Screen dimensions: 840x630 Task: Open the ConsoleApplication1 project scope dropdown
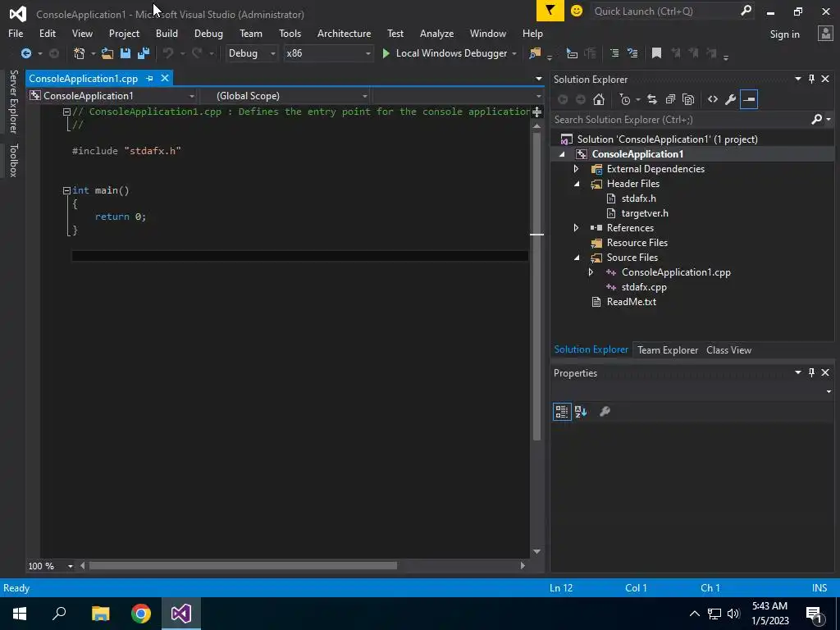click(x=112, y=96)
